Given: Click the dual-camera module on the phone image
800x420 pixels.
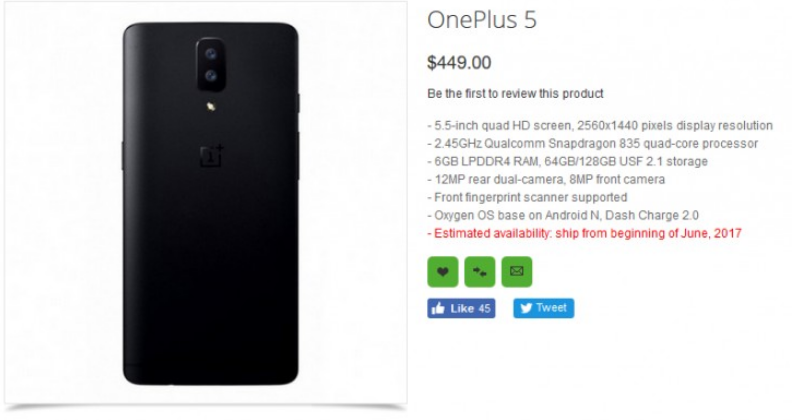Looking at the screenshot, I should (211, 65).
